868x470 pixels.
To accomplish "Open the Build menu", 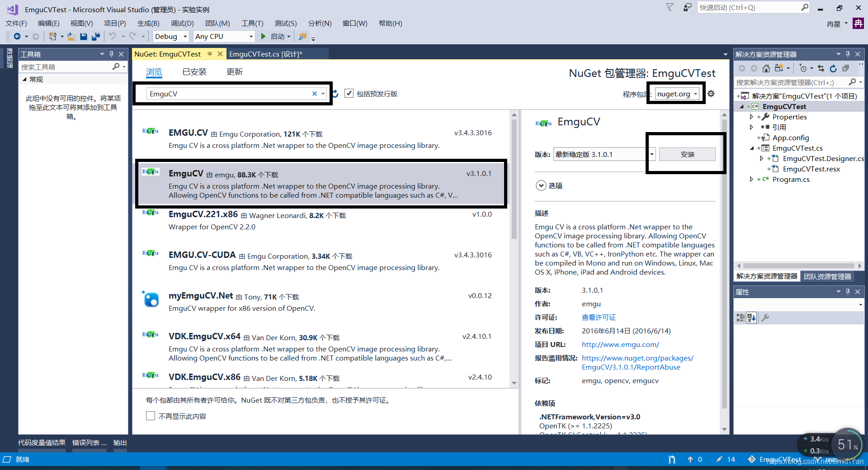I will [148, 24].
